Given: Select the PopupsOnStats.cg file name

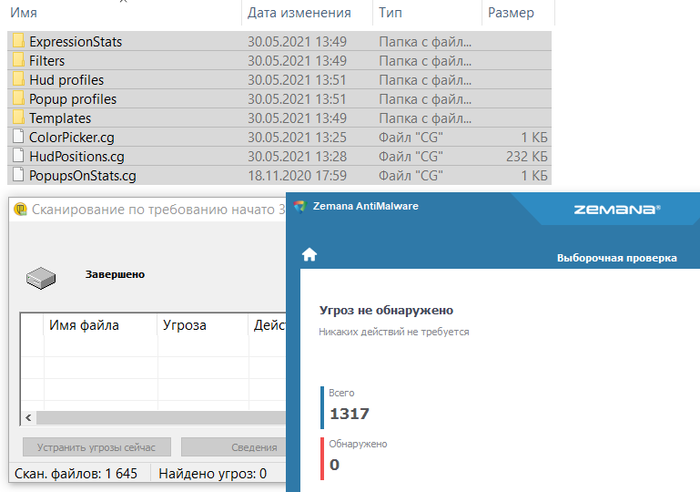Looking at the screenshot, I should click(x=83, y=176).
